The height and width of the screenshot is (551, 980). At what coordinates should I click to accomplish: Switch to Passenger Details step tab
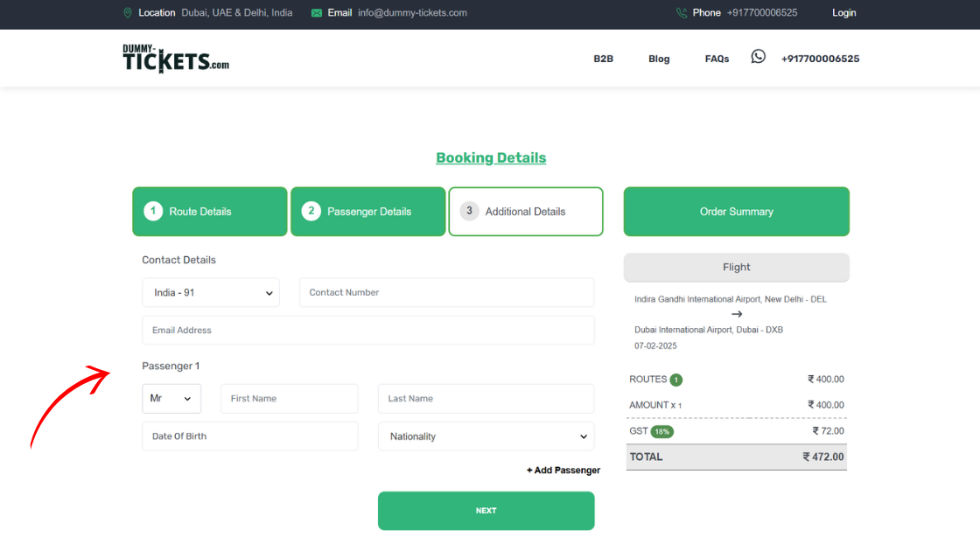coord(368,212)
